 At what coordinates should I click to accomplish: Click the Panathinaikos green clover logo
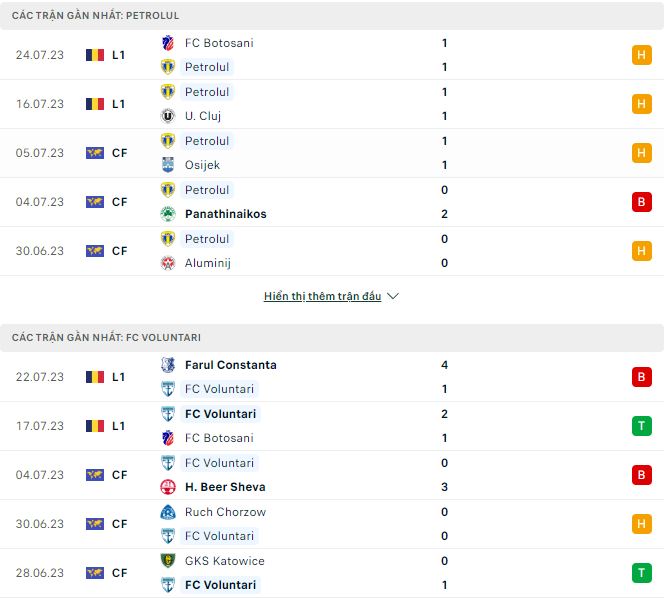coord(167,214)
